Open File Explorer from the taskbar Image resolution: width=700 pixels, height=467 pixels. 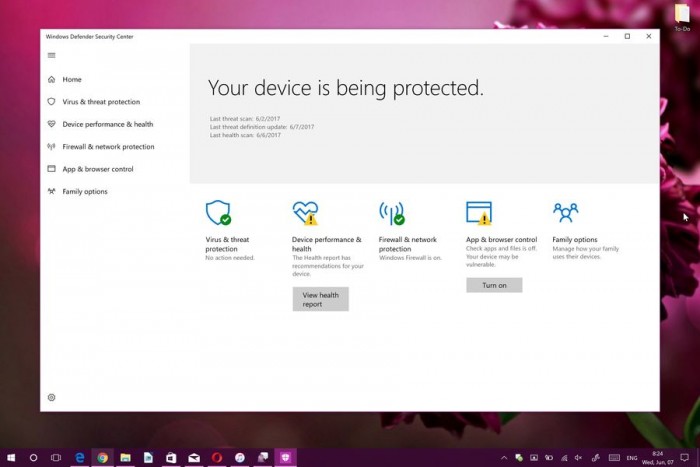click(x=125, y=458)
